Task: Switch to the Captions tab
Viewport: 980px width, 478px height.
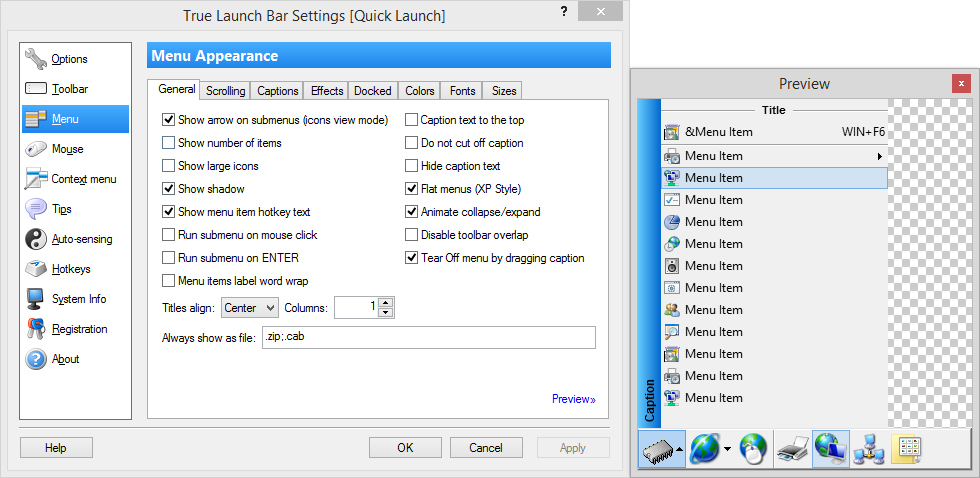Action: [278, 91]
